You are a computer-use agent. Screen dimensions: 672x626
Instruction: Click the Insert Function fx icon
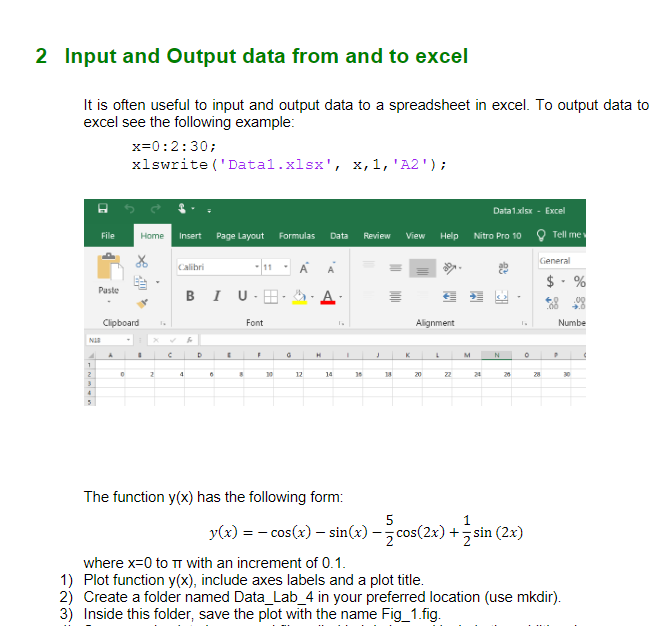[189, 340]
